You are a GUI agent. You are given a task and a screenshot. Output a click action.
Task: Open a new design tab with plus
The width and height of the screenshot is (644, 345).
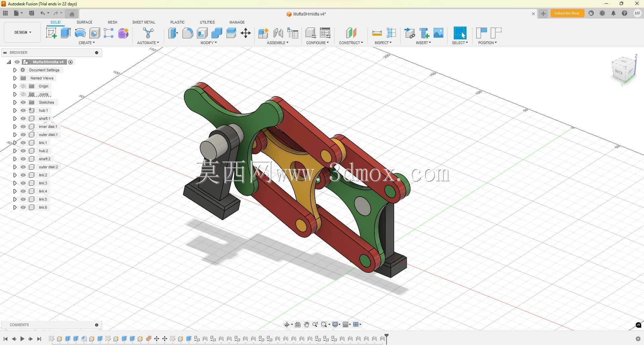tap(543, 13)
